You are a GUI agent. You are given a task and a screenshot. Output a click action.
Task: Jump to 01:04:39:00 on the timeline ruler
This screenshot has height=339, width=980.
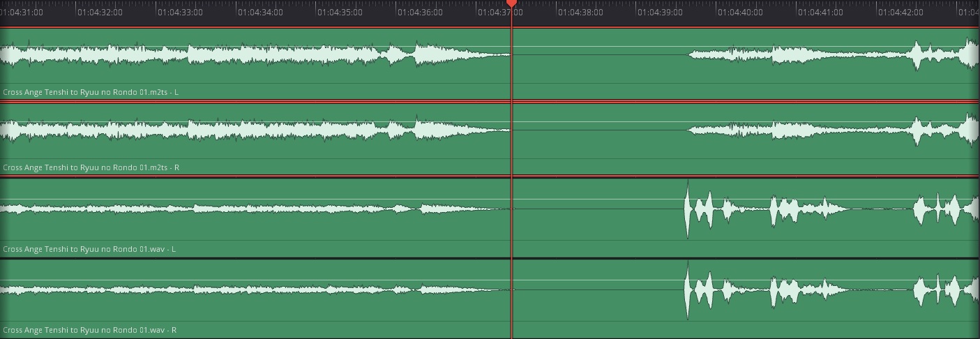[x=661, y=12]
